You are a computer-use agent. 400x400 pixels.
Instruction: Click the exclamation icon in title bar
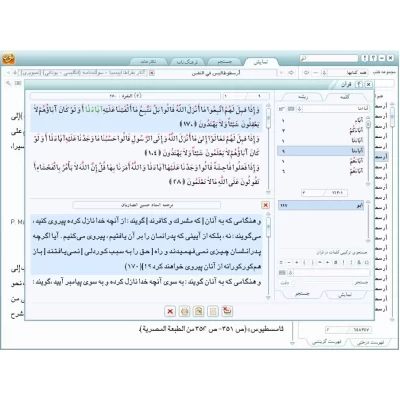365,58
